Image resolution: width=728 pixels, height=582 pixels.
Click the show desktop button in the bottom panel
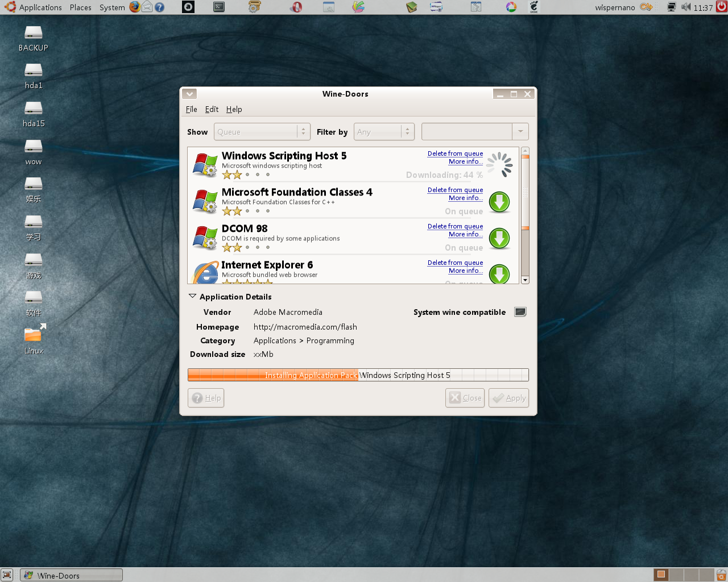pos(7,575)
